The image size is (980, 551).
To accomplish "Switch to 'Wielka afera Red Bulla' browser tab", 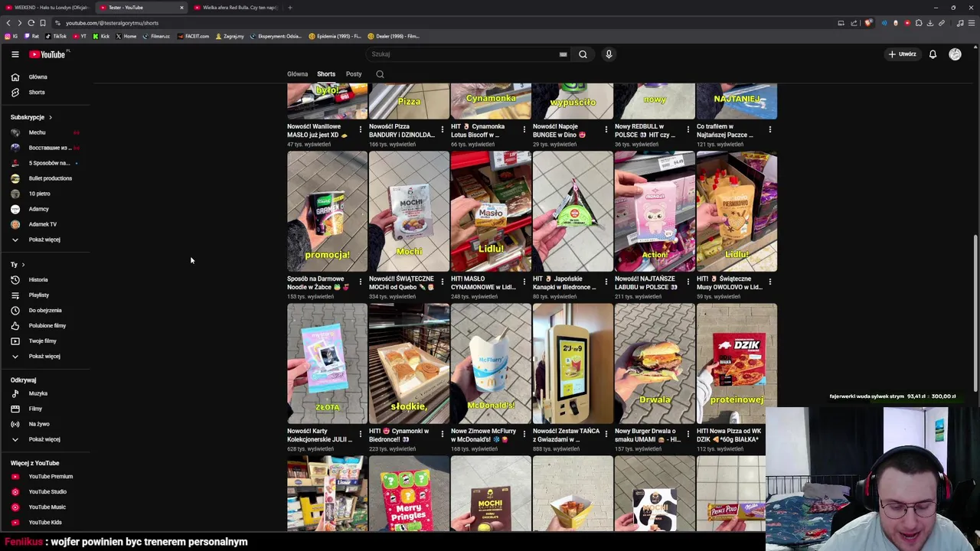I will point(237,8).
